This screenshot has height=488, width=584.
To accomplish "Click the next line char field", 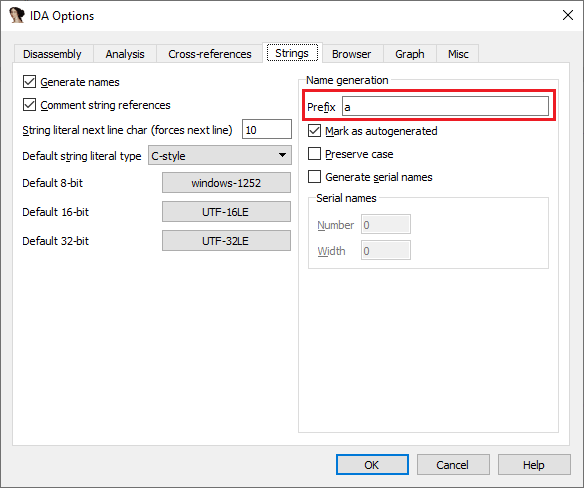I will coord(267,129).
